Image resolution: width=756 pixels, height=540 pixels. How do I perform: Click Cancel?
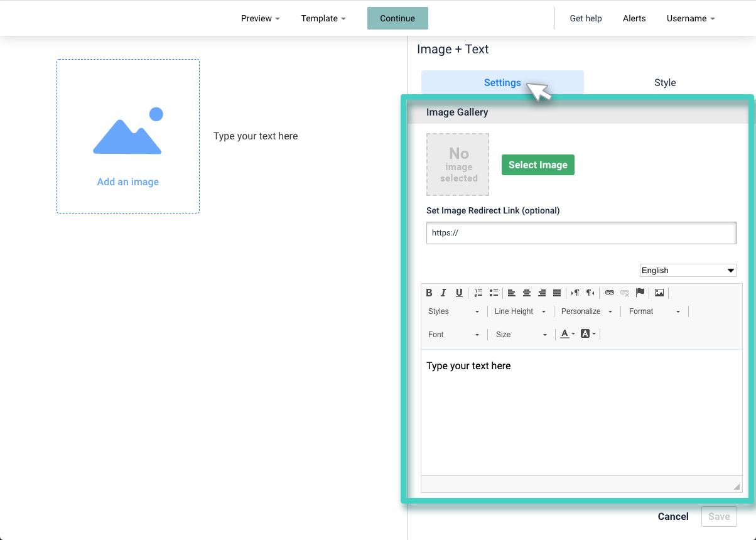pyautogui.click(x=673, y=516)
